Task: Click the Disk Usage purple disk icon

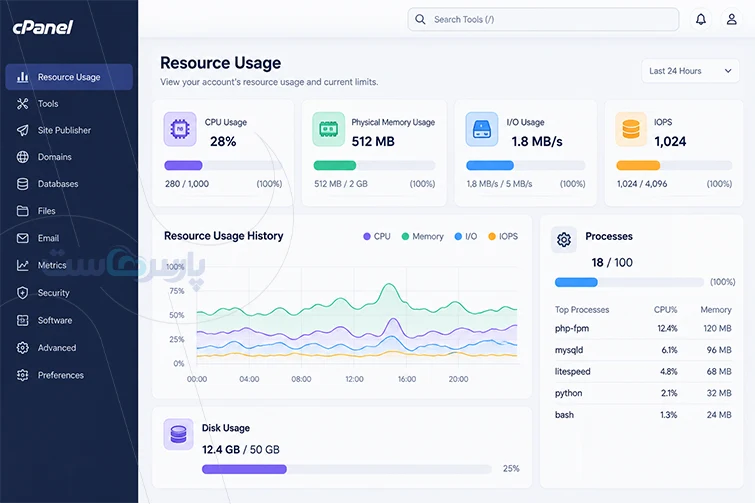Action: point(179,434)
